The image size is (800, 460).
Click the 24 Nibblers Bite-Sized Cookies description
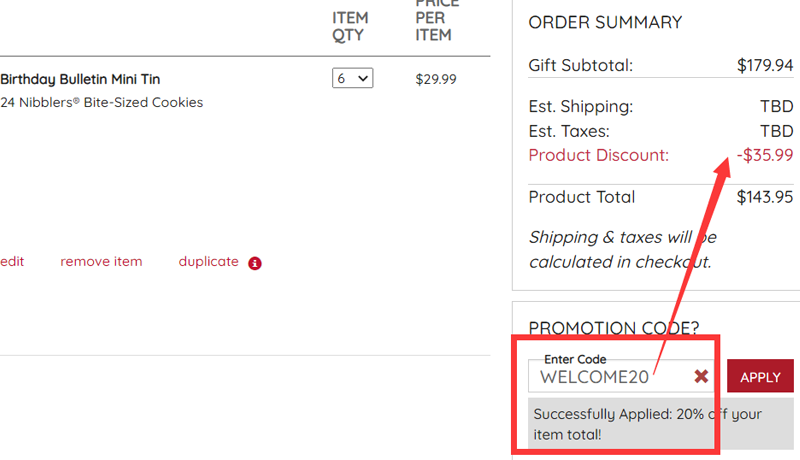[x=101, y=102]
